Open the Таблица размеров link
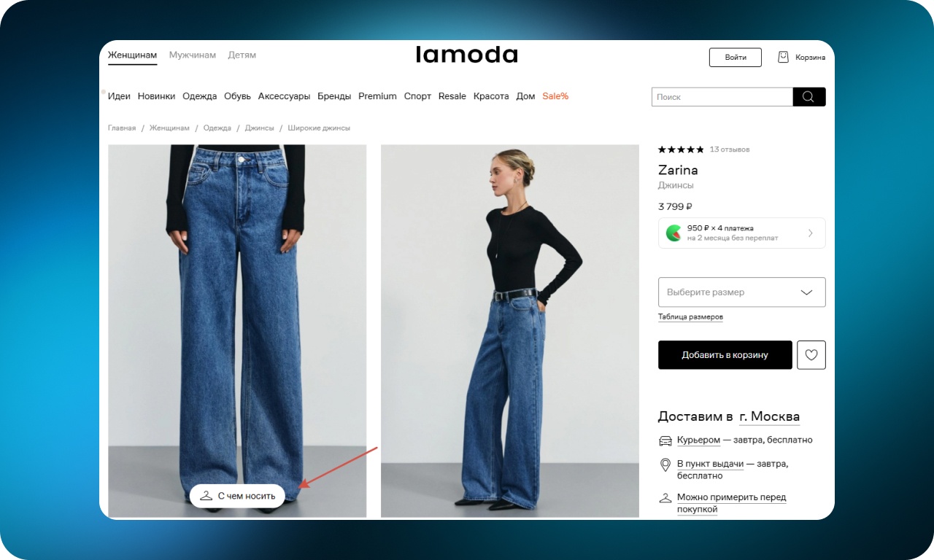Screen dimensions: 934x560 click(x=690, y=317)
